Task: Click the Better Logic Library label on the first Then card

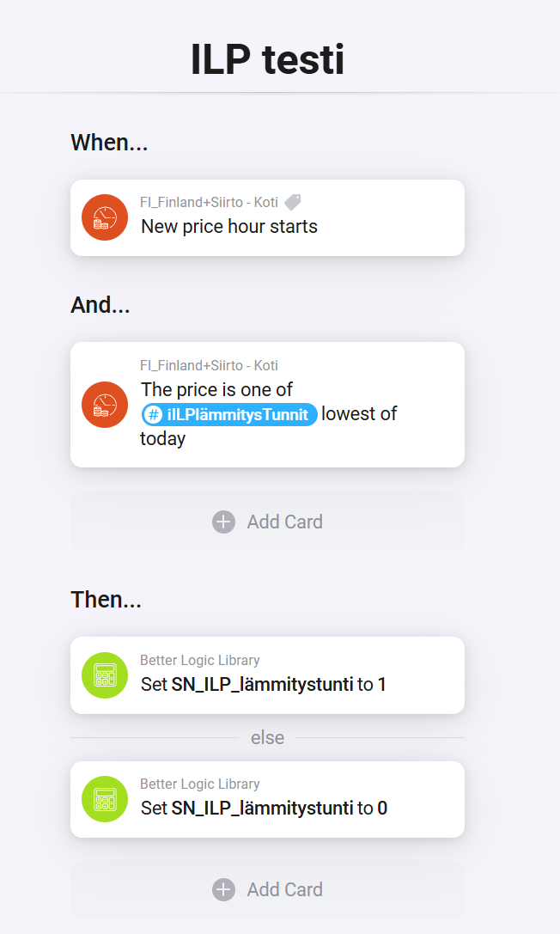Action: [200, 660]
